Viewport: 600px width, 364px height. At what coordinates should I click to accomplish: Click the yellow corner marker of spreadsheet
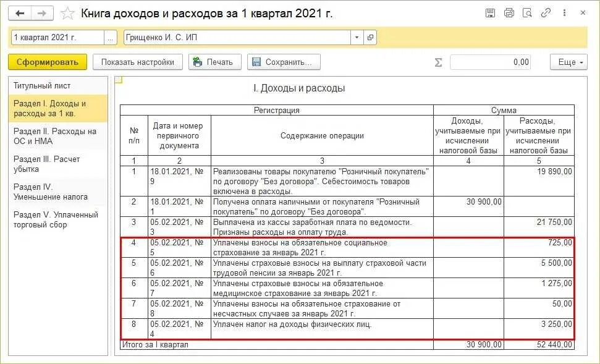point(118,80)
